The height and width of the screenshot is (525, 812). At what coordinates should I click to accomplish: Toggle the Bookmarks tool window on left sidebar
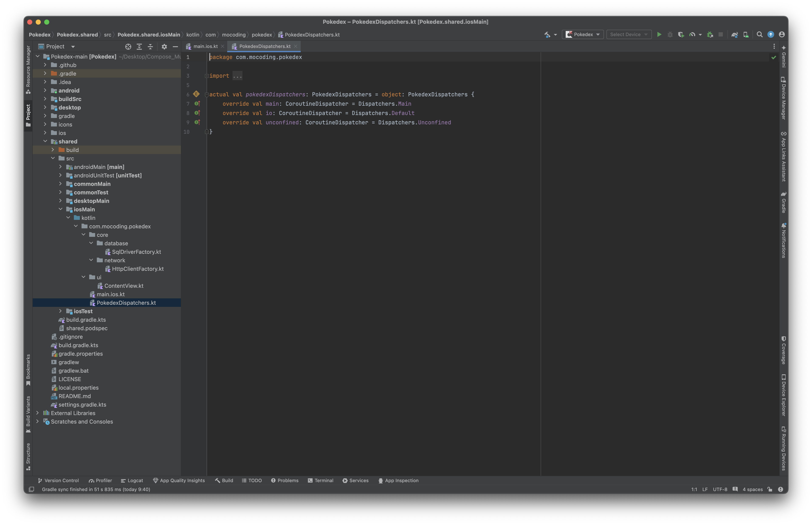tap(28, 370)
